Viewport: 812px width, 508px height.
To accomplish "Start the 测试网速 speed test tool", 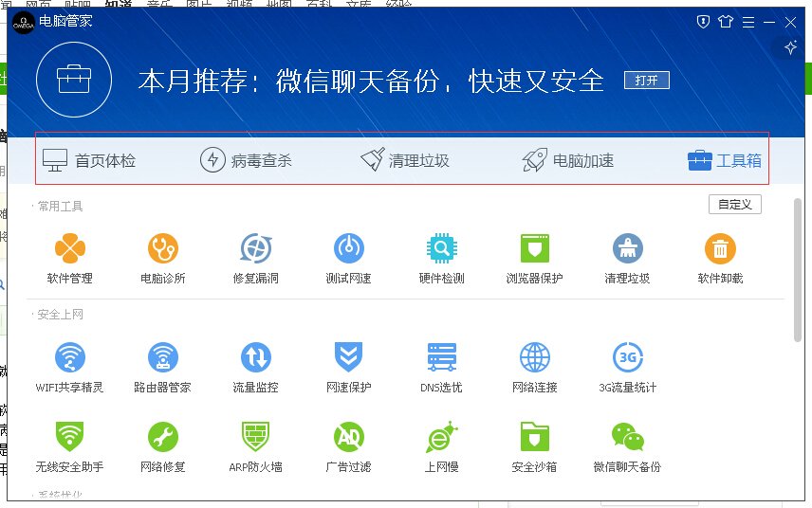I will [348, 258].
